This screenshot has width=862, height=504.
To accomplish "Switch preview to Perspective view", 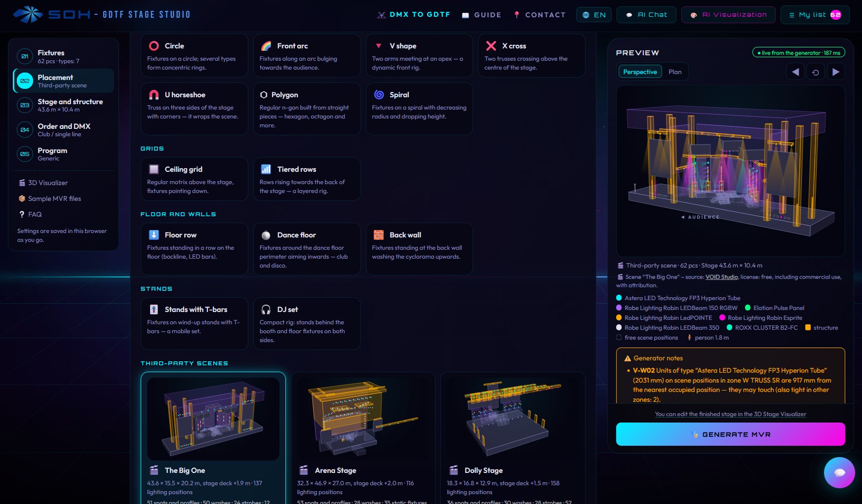I will pyautogui.click(x=640, y=72).
